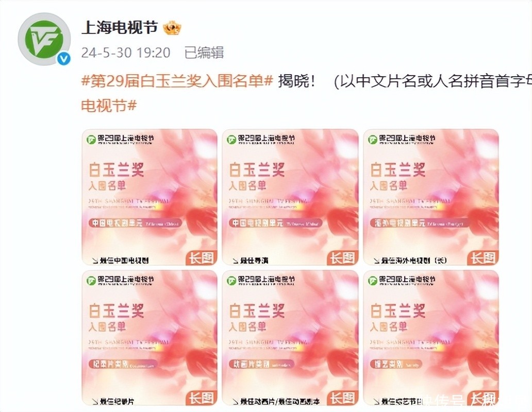Click the blue verified badge on avatar
Viewport: 532px width, 412px height.
pos(63,59)
